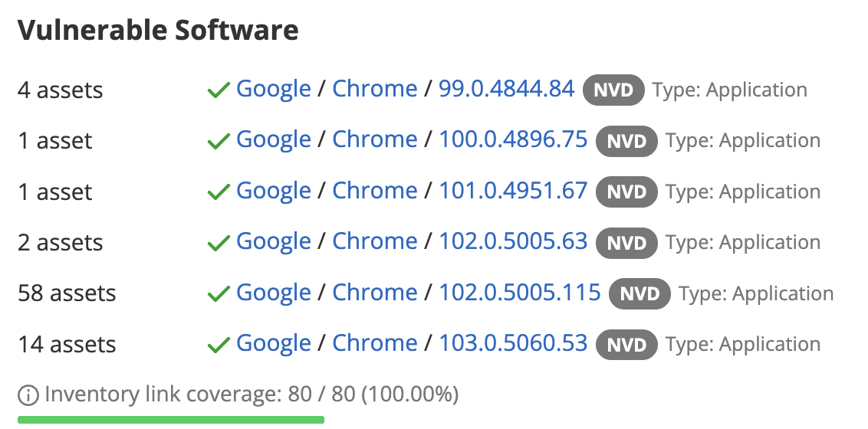Click the green inventory coverage progress bar

click(171, 420)
